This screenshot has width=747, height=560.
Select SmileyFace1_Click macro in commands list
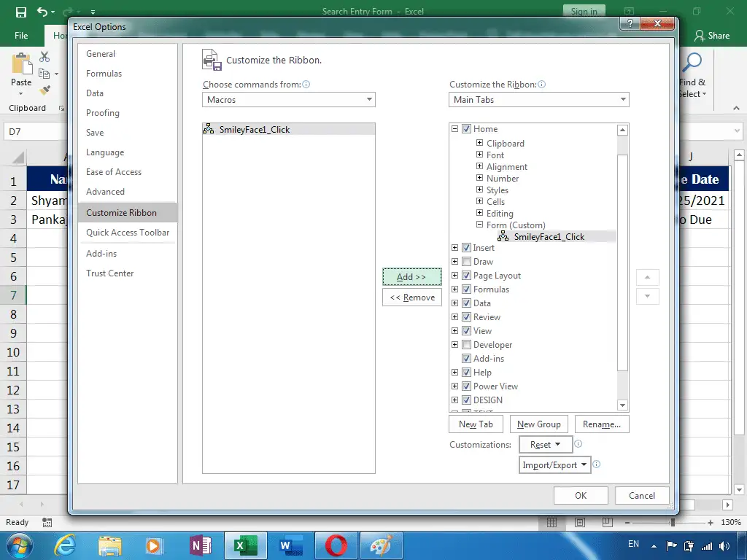click(x=289, y=129)
